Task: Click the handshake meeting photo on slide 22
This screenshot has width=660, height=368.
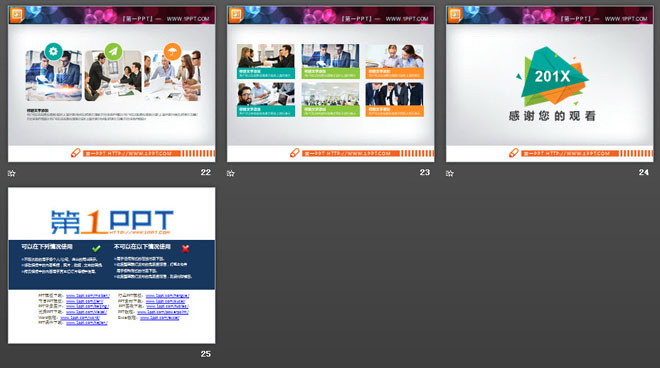Action: click(113, 76)
